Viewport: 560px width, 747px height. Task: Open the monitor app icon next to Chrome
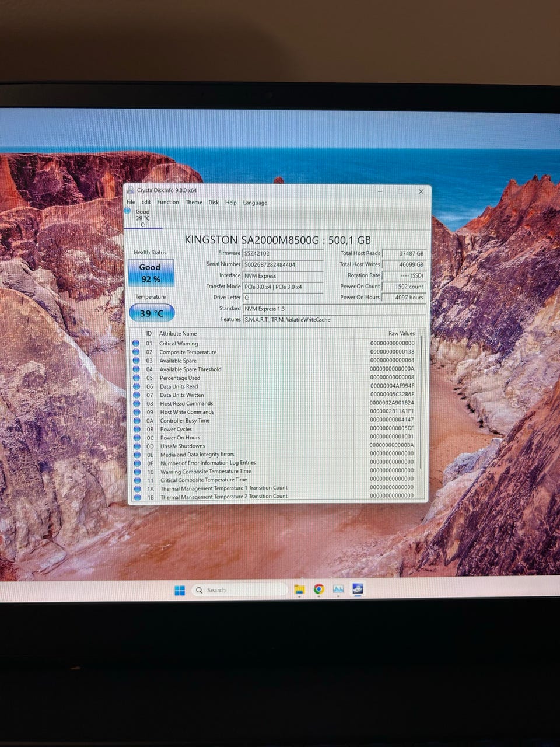tap(338, 589)
